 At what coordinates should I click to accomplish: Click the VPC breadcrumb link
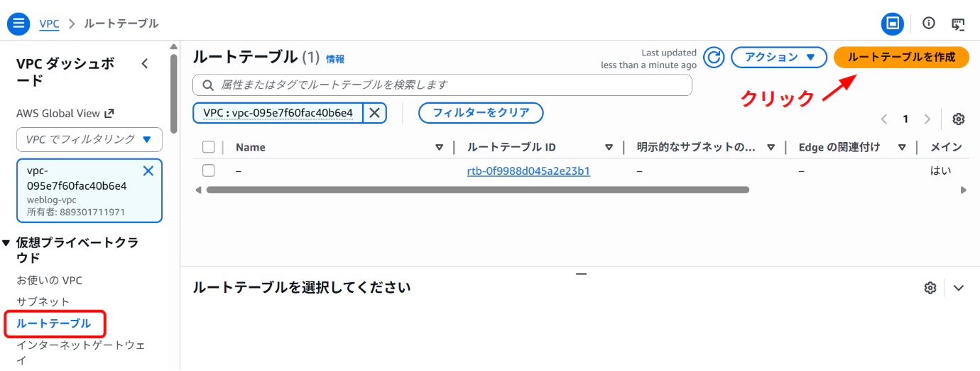[x=49, y=23]
